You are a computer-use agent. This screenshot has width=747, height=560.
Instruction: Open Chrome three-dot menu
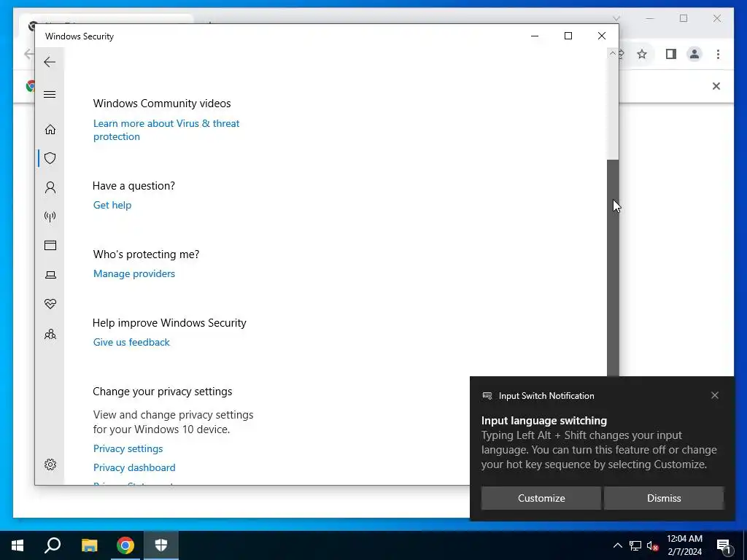pyautogui.click(x=718, y=54)
